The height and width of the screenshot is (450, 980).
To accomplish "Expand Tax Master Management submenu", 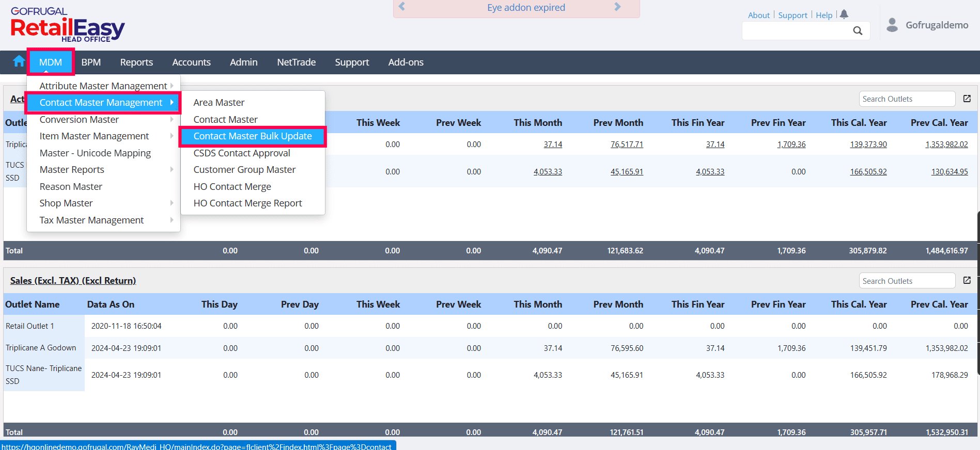I will coord(103,220).
